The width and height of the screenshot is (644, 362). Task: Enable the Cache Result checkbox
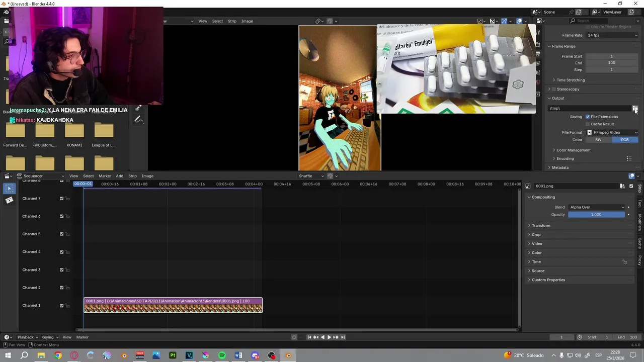tap(588, 124)
